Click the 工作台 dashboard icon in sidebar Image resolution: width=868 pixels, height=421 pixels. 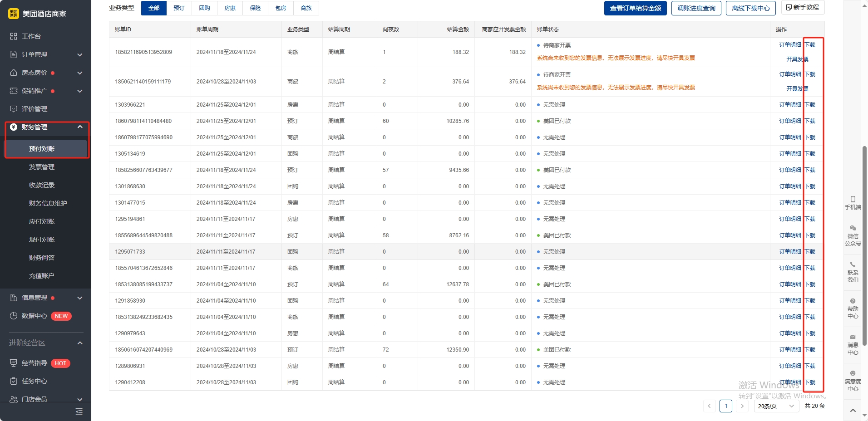pyautogui.click(x=14, y=36)
